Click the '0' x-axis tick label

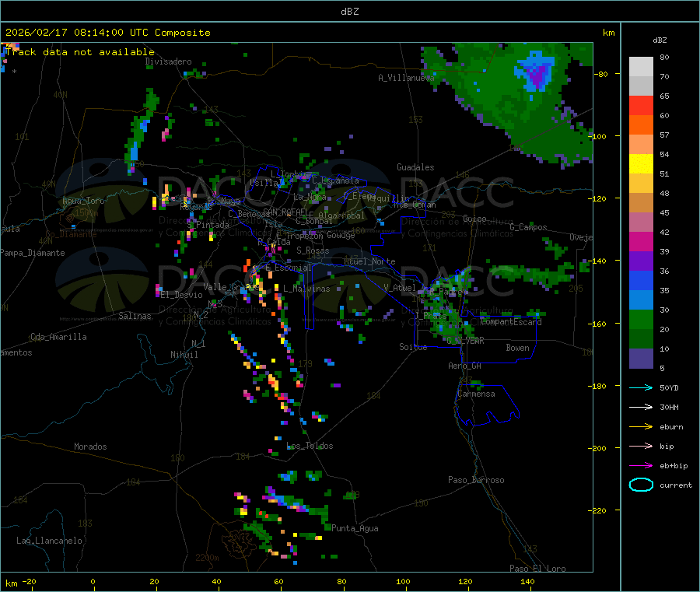point(93,581)
